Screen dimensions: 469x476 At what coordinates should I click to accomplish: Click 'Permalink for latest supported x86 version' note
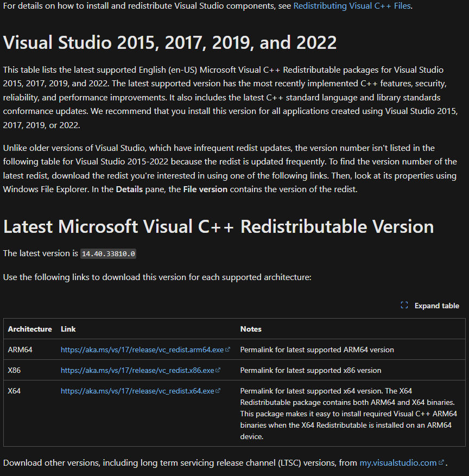pyautogui.click(x=310, y=370)
